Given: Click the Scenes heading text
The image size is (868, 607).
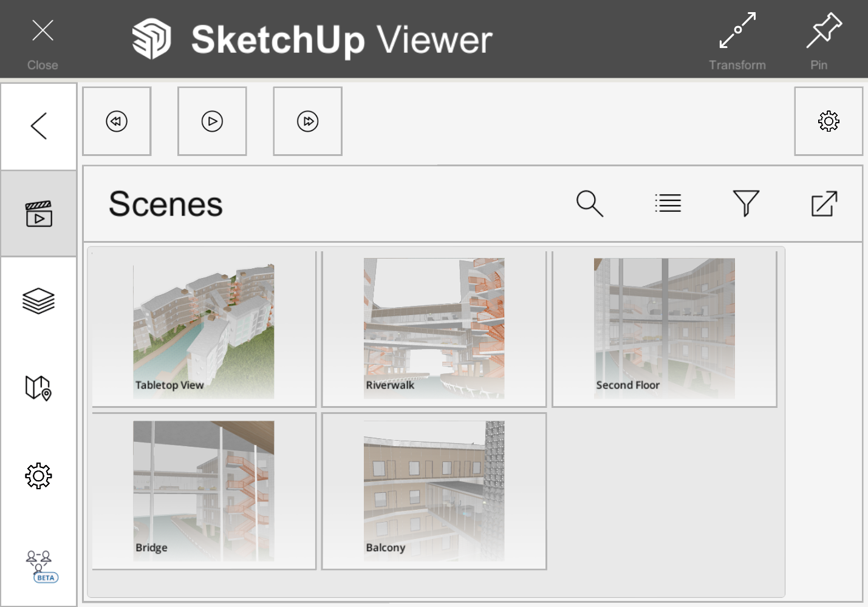Looking at the screenshot, I should click(x=166, y=204).
